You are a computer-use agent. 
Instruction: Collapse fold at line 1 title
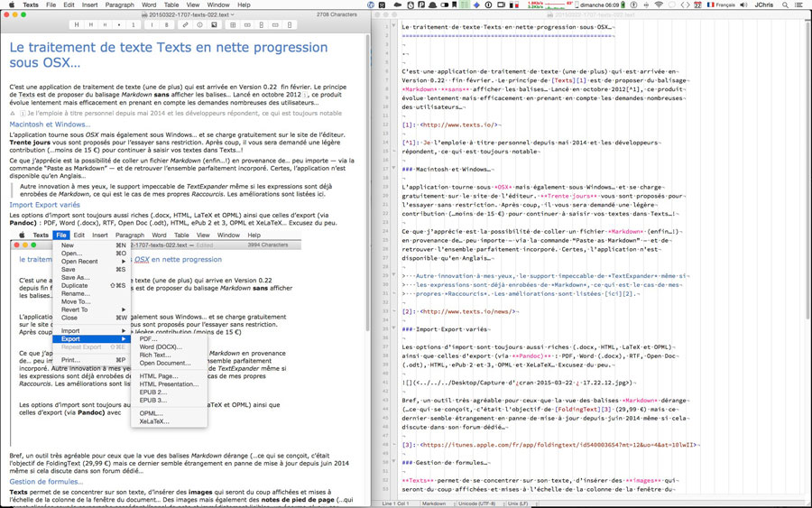pos(393,26)
